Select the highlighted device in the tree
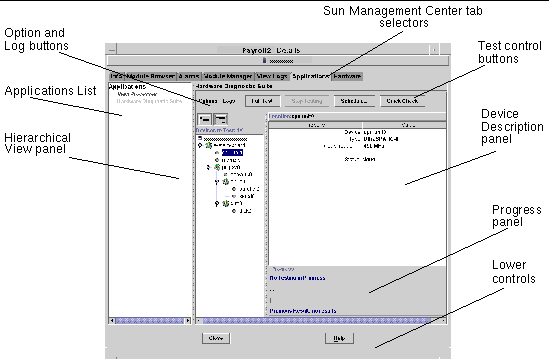The height and width of the screenshot is (364, 549). point(232,153)
